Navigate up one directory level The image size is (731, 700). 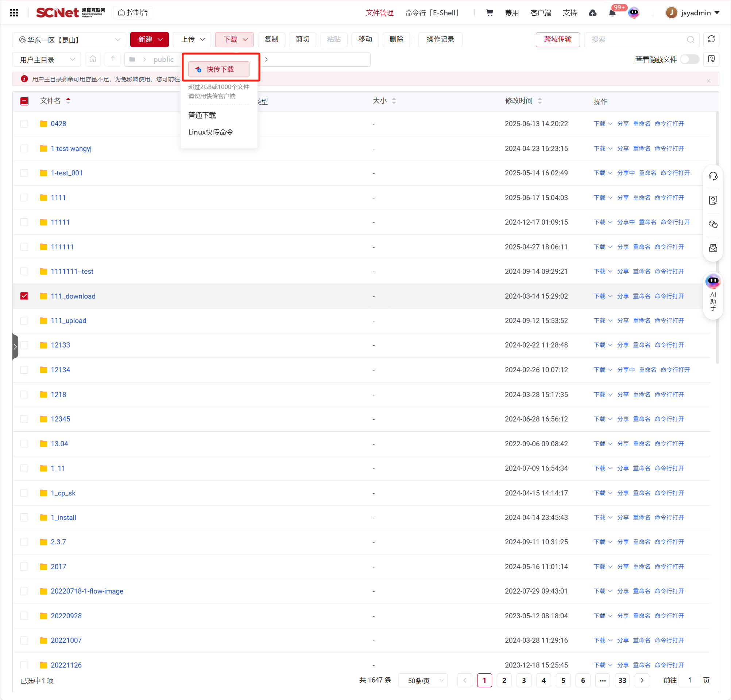tap(113, 59)
